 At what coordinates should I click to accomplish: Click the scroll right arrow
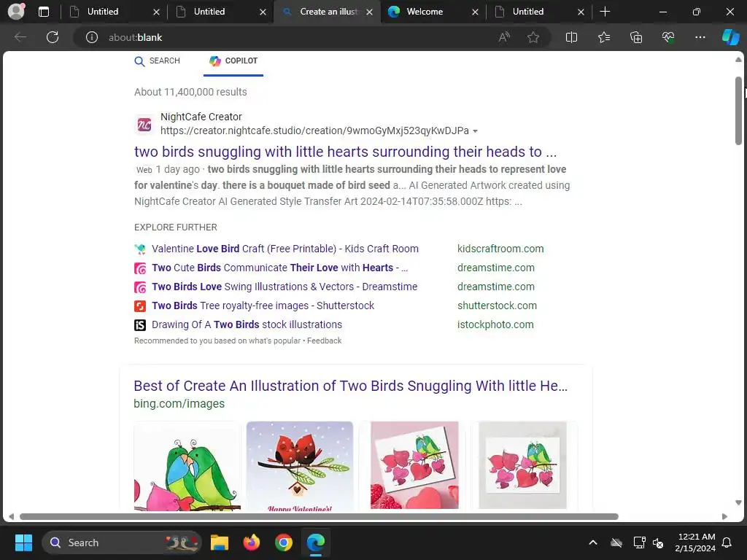point(724,517)
